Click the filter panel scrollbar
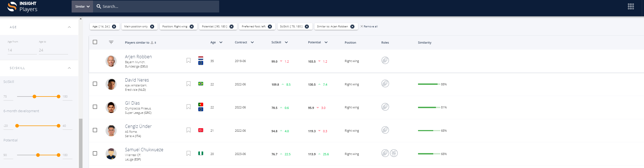Viewport: 644px width, 168px height. 81,143
